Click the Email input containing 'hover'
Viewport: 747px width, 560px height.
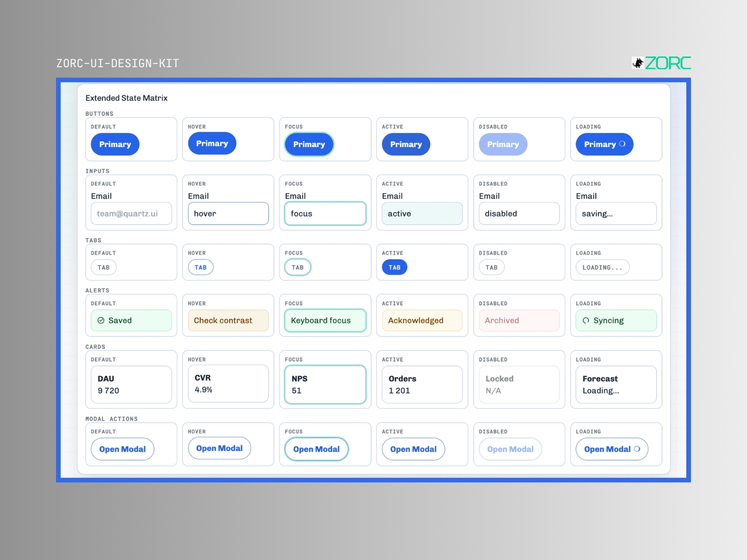pos(228,214)
